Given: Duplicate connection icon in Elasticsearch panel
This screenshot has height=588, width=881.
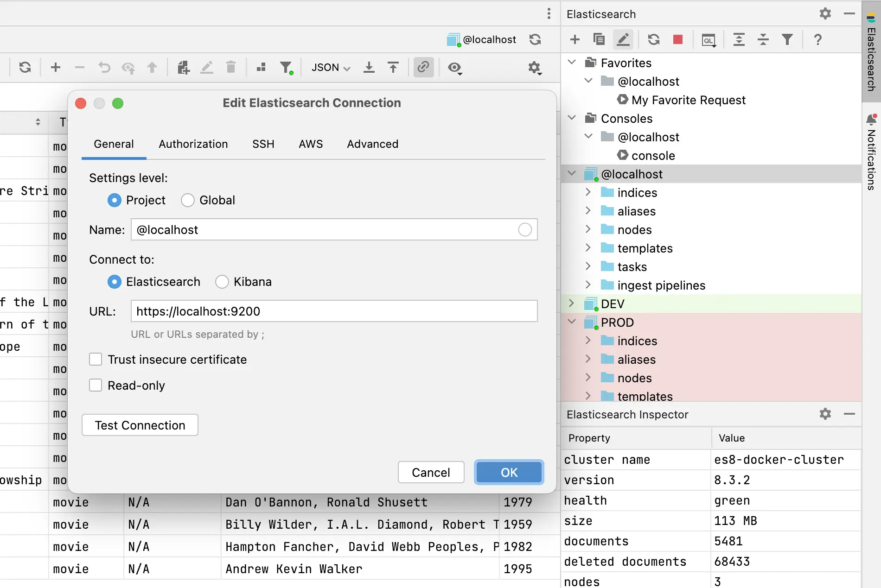Looking at the screenshot, I should pos(599,40).
